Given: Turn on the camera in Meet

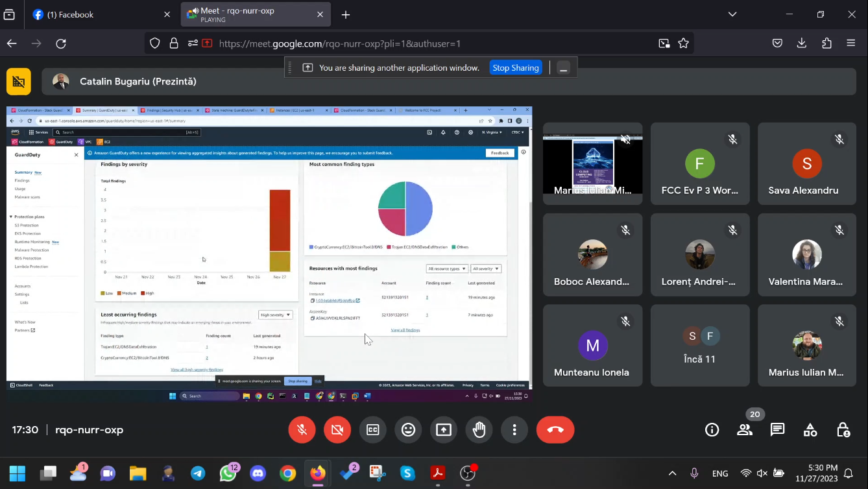Looking at the screenshot, I should [x=337, y=429].
